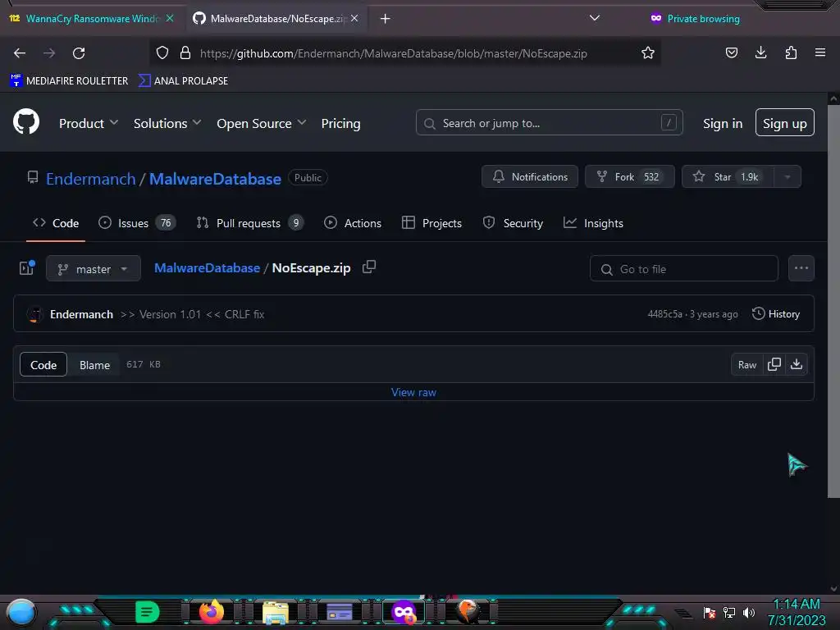Open the Projects tab
This screenshot has height=630, width=840.
click(431, 223)
